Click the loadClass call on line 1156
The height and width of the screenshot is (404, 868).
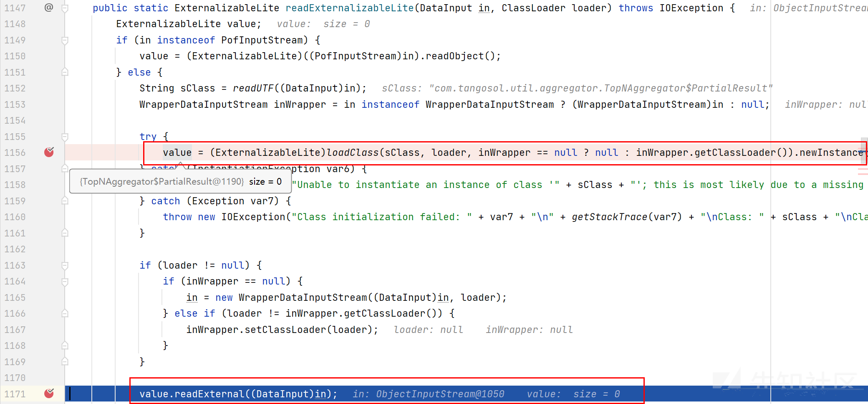pyautogui.click(x=352, y=152)
